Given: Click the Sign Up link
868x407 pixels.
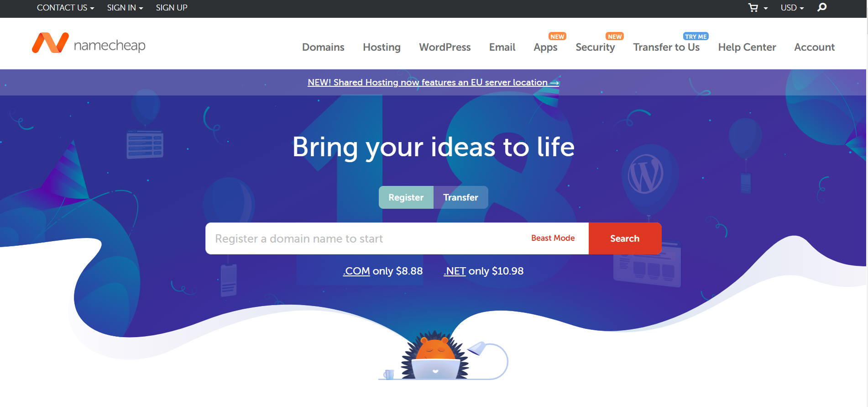Looking at the screenshot, I should click(x=172, y=8).
